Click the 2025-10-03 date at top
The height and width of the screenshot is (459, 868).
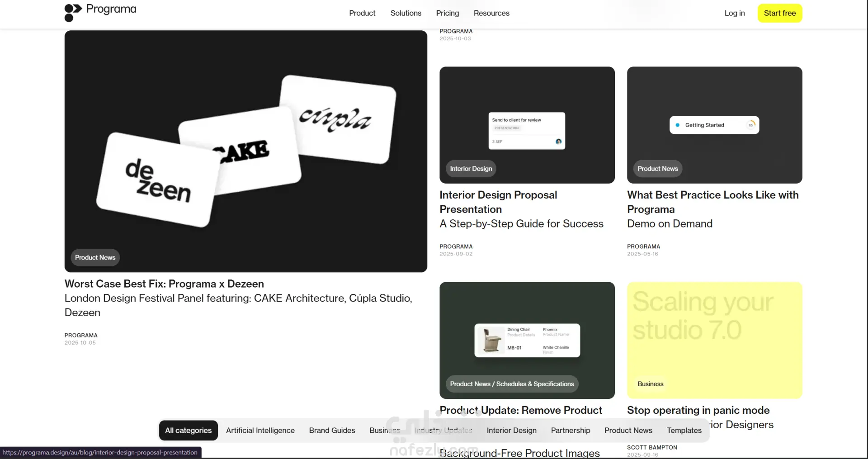[x=455, y=39]
